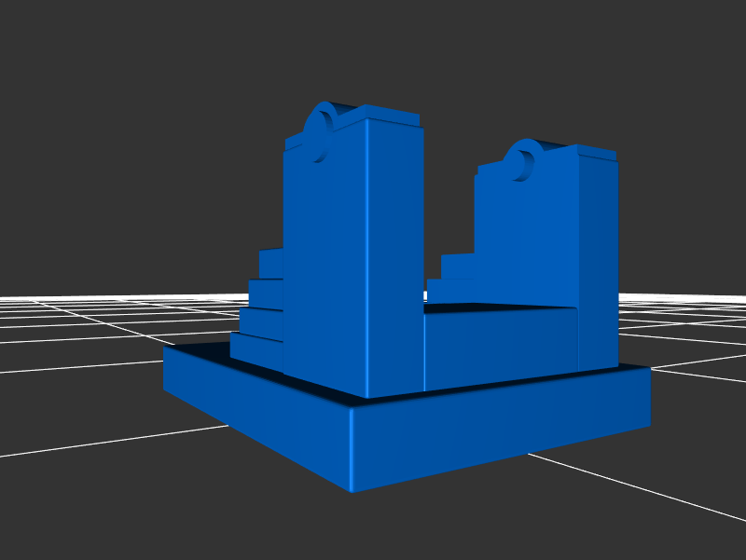This screenshot has width=746, height=560.
Task: Click the base top surface at far right corner
Action: coord(632,369)
